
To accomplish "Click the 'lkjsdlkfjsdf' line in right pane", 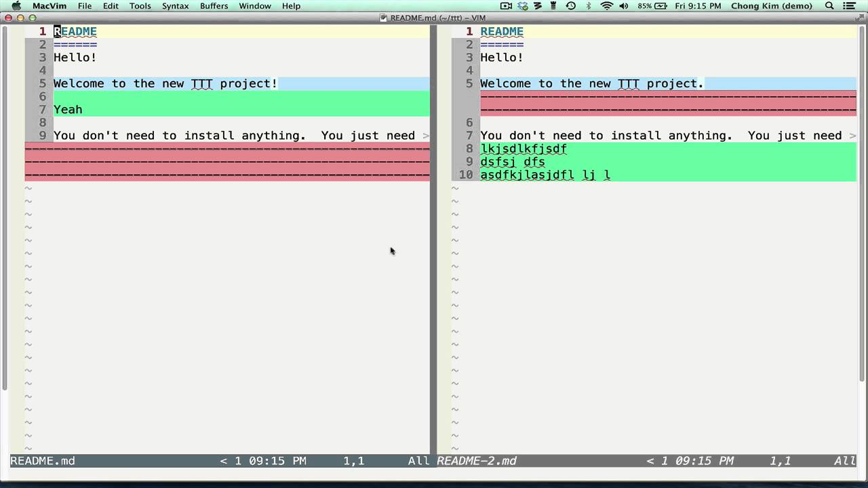I will 524,149.
